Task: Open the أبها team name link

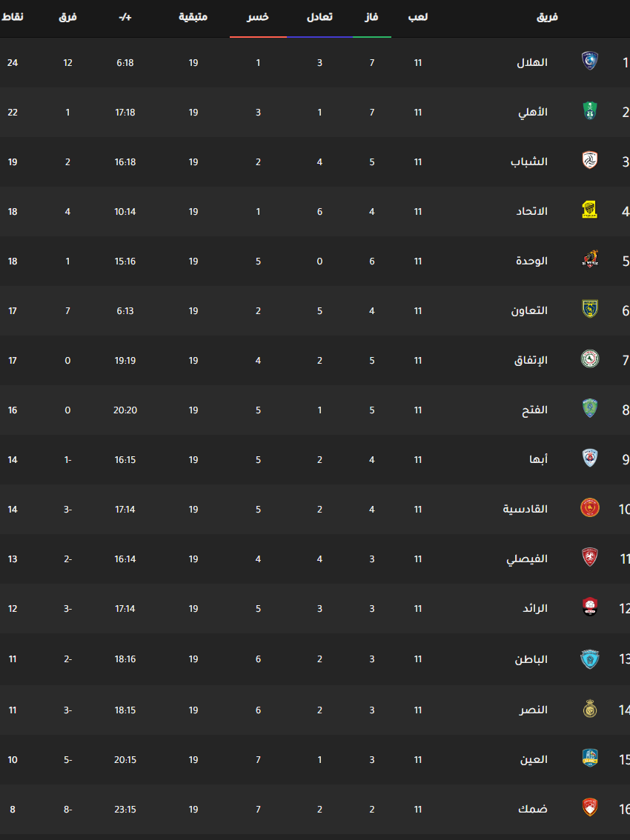Action: (x=539, y=460)
